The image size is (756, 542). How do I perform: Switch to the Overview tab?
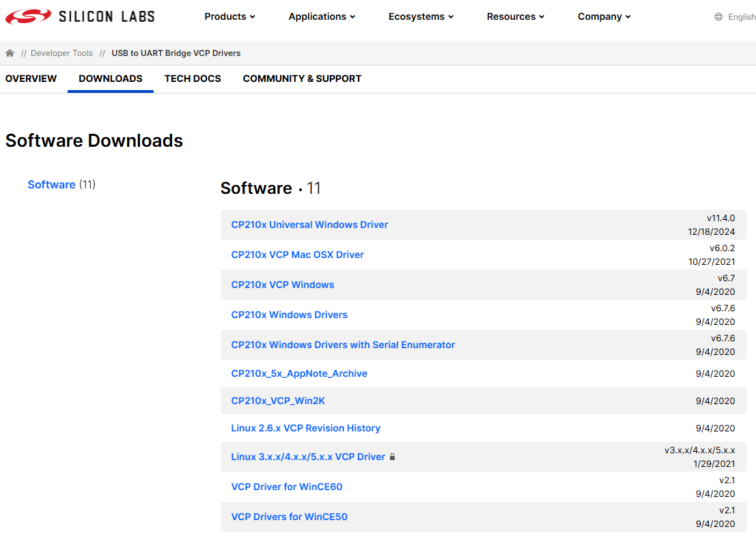[x=31, y=79]
